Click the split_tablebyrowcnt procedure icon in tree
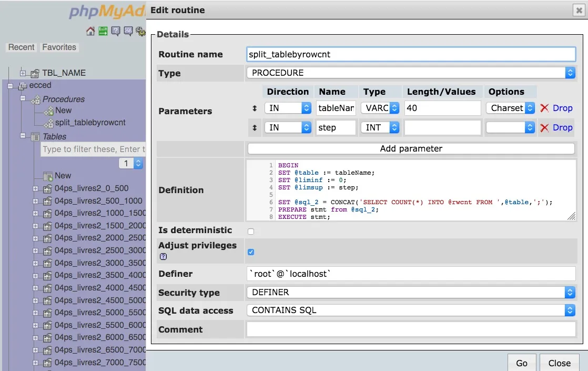 48,123
